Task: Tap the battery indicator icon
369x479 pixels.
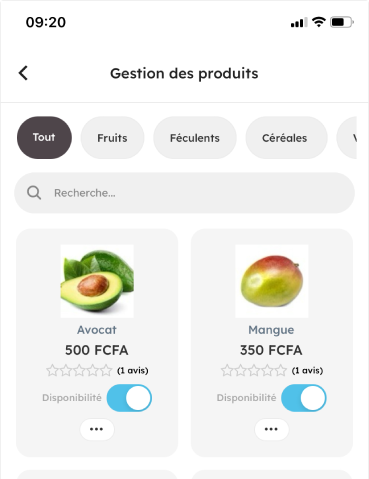Action: tap(342, 22)
